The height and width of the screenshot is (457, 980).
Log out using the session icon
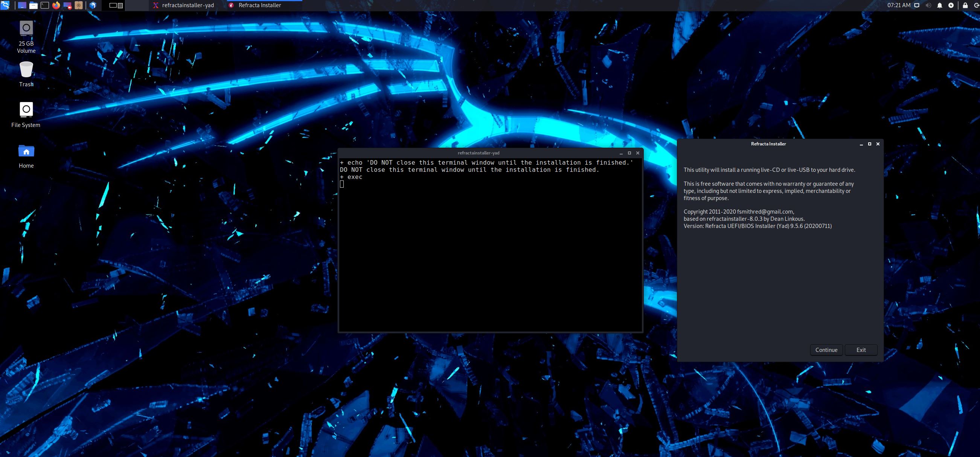[x=976, y=5]
